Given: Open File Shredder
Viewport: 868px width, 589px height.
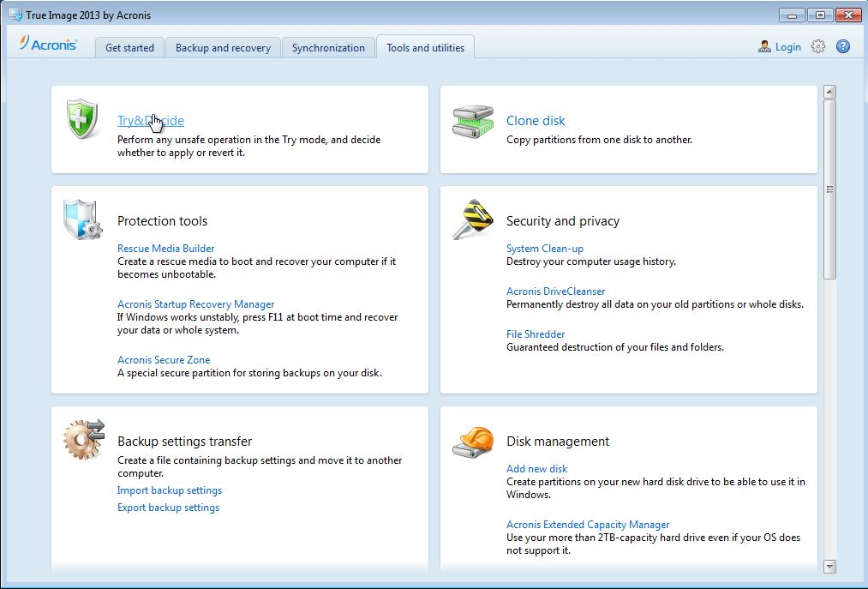Looking at the screenshot, I should point(536,334).
